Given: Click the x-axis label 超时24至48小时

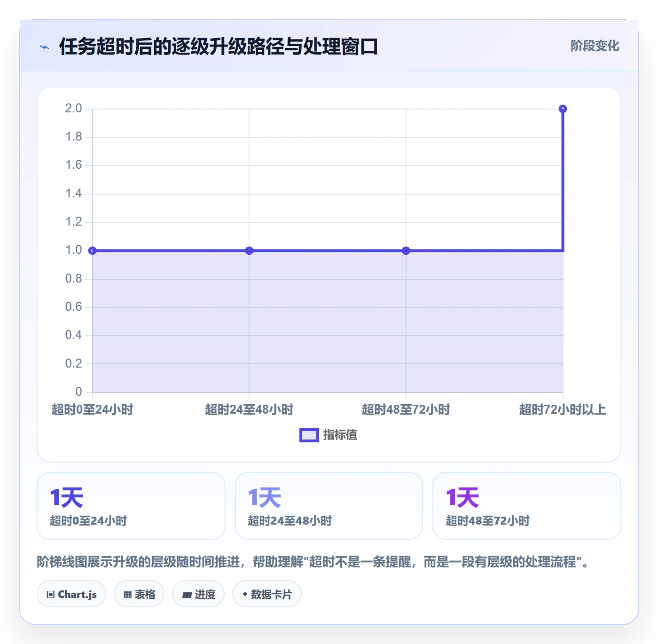Looking at the screenshot, I should point(249,409).
